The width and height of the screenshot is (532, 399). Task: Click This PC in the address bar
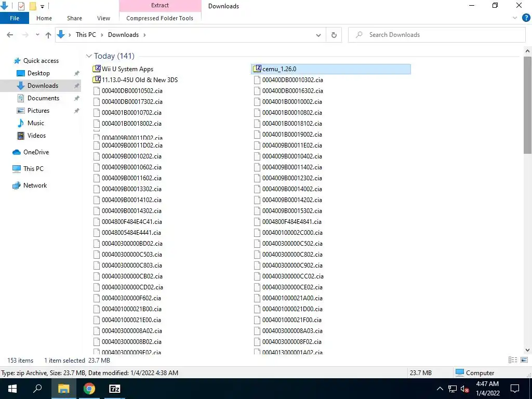point(86,35)
